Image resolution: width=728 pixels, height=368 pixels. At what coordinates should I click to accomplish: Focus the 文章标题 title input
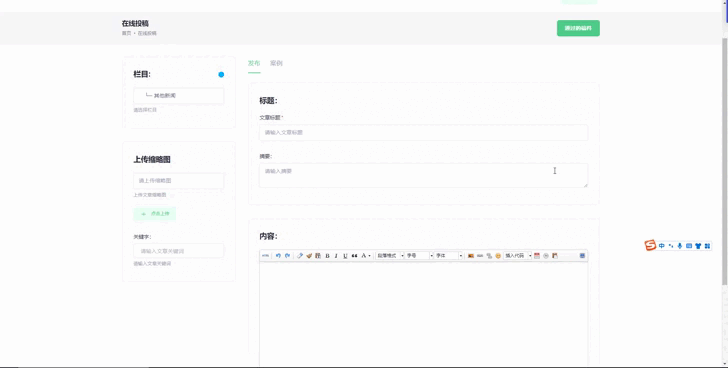423,132
